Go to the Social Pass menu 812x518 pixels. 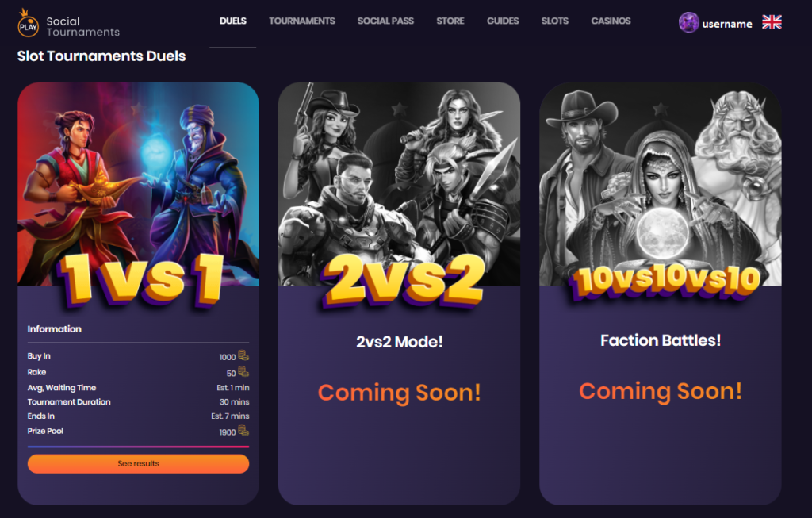[x=385, y=21]
